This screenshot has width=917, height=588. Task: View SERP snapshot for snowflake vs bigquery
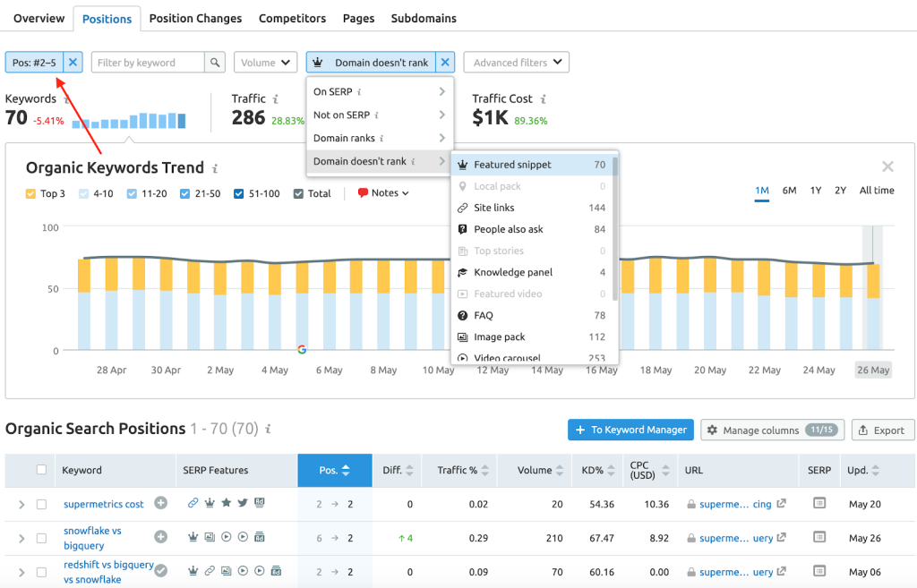(819, 537)
